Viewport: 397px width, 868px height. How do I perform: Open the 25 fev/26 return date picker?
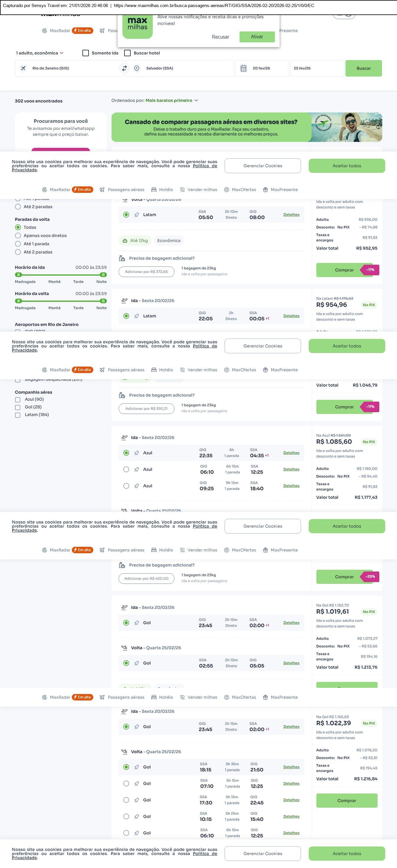click(317, 68)
